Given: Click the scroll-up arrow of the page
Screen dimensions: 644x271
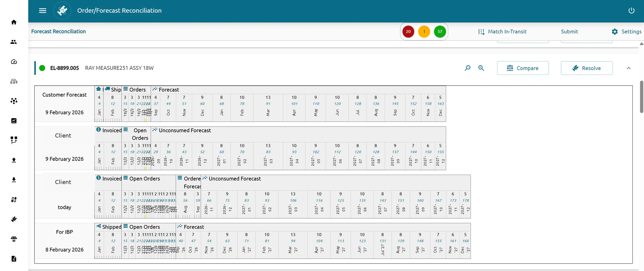Looking at the screenshot, I should (x=641, y=44).
